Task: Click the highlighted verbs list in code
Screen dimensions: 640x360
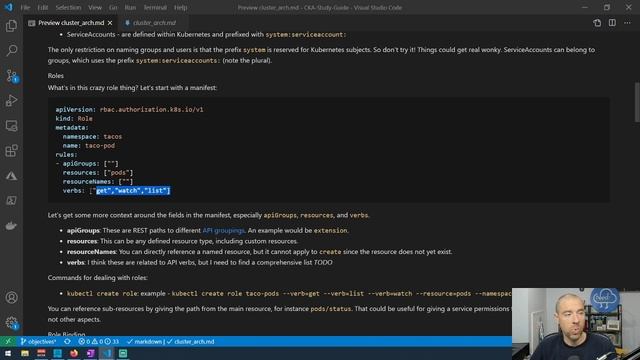Action: coord(133,191)
